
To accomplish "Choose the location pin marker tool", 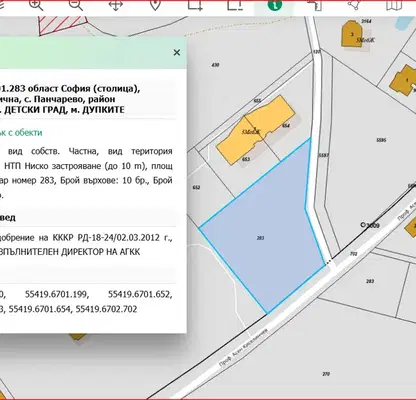I will click(x=155, y=5).
